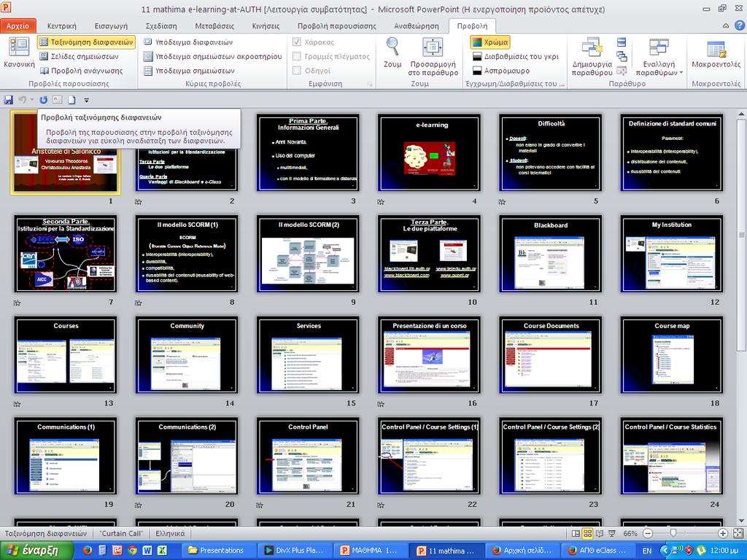Image resolution: width=747 pixels, height=560 pixels.
Task: Open the Customize Quick Access Toolbar dropdown
Action: point(86,100)
